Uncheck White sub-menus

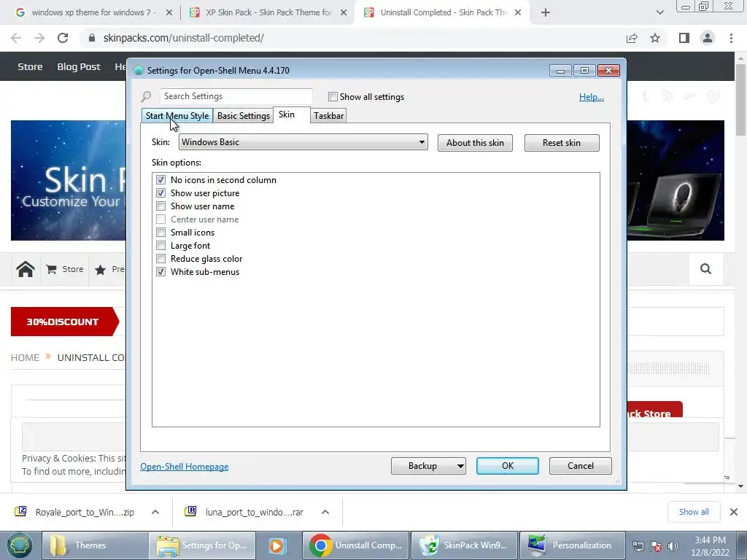pyautogui.click(x=161, y=272)
